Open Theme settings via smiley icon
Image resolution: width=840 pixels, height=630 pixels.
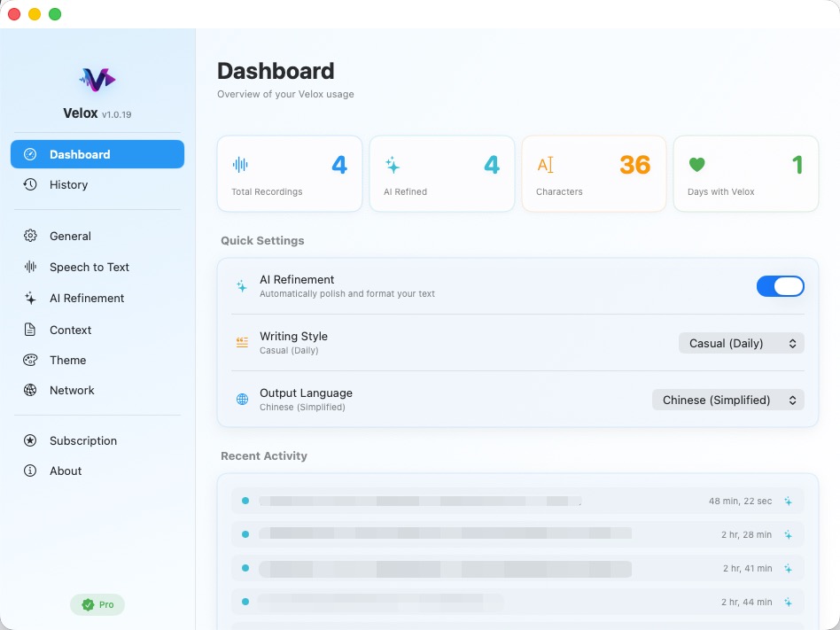tap(29, 360)
